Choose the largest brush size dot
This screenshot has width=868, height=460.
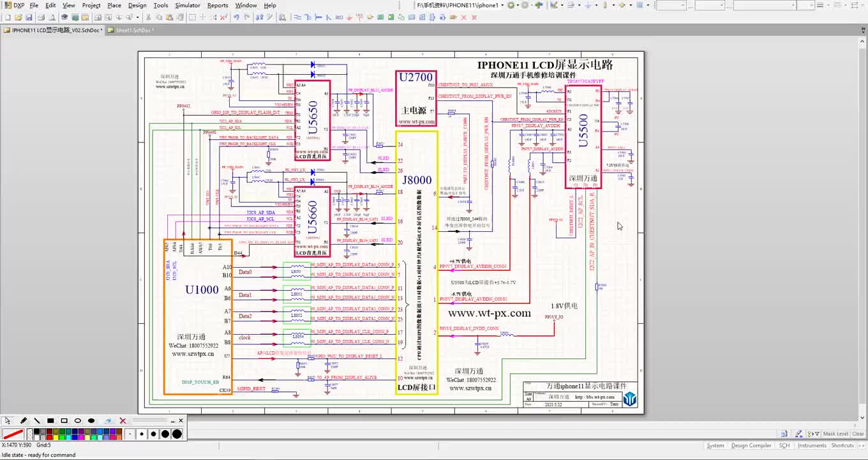[x=177, y=434]
